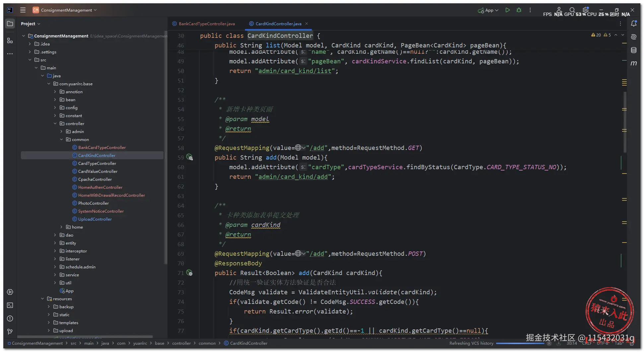Image resolution: width=644 pixels, height=352 pixels.
Task: Follow the "admin/card_kind/list" view link
Action: 295,71
